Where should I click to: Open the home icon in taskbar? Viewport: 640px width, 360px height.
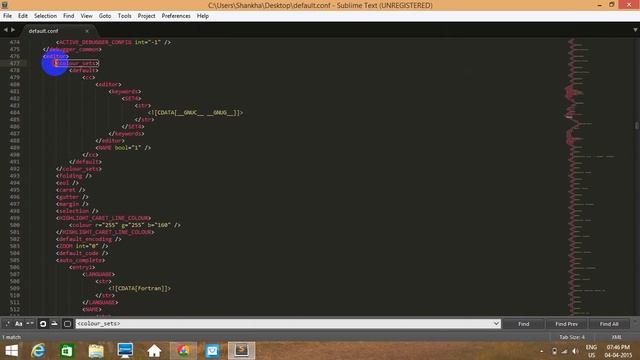click(154, 351)
